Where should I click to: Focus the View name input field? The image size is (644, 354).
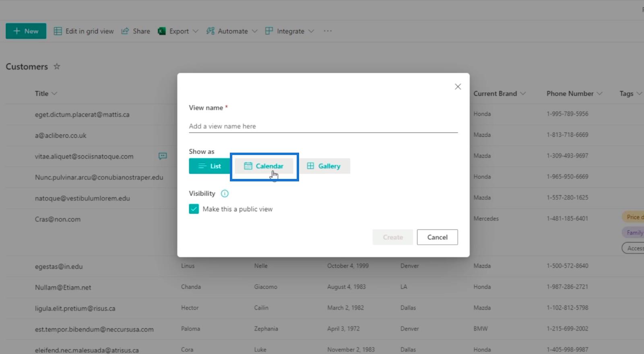point(323,126)
